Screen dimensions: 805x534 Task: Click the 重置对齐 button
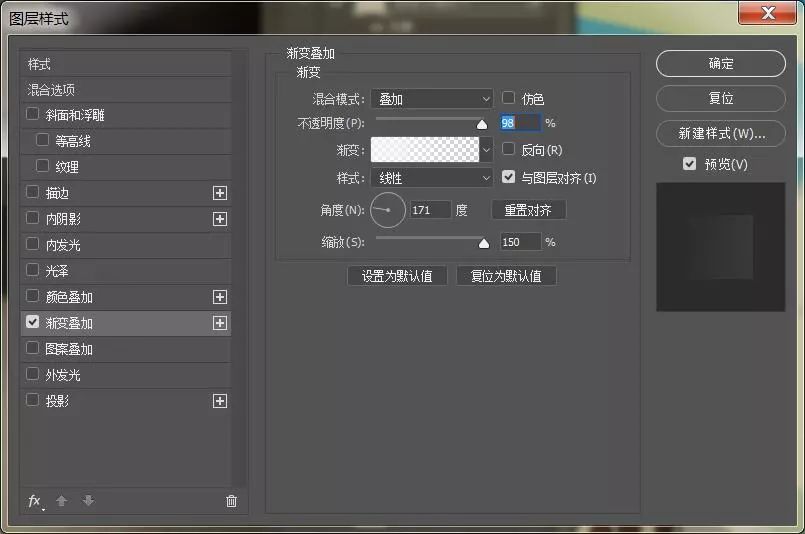(528, 210)
